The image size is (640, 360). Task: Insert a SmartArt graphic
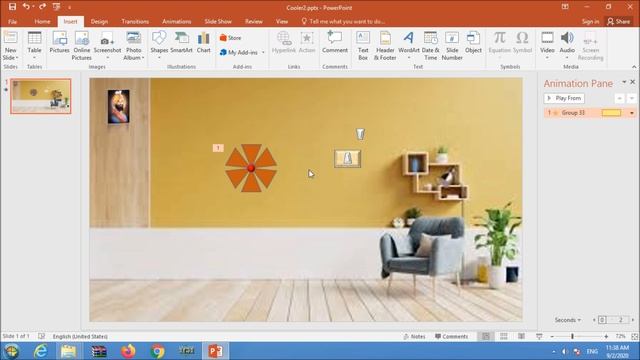pos(181,42)
